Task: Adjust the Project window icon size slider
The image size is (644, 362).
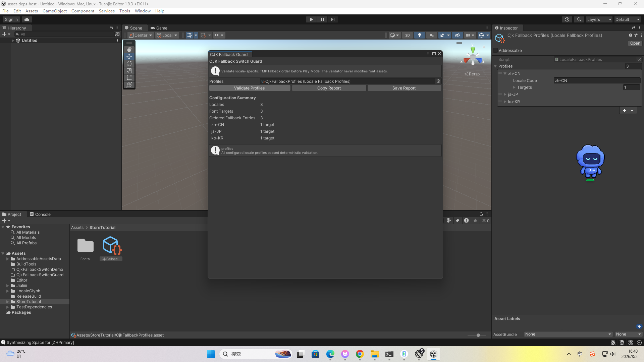Action: click(x=478, y=335)
